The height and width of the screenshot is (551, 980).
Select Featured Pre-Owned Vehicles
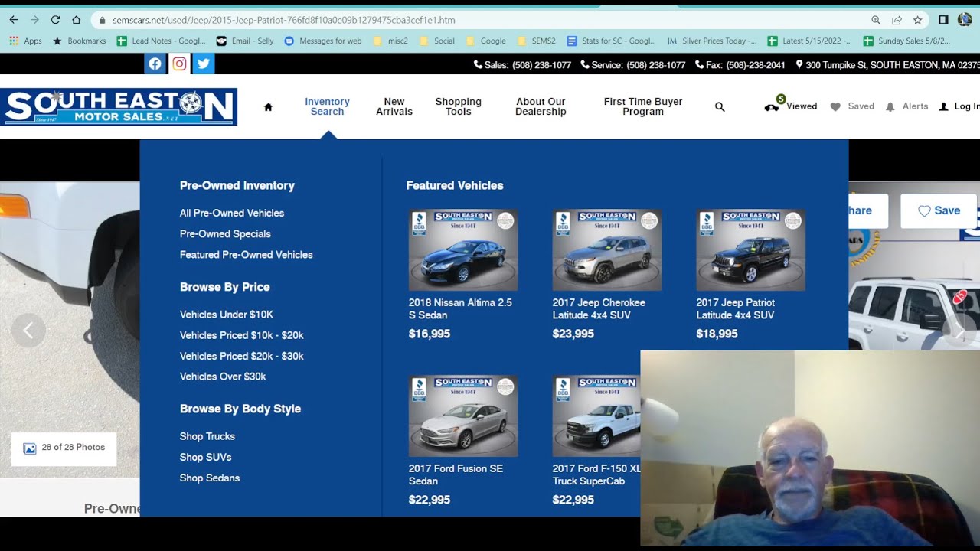(x=246, y=255)
